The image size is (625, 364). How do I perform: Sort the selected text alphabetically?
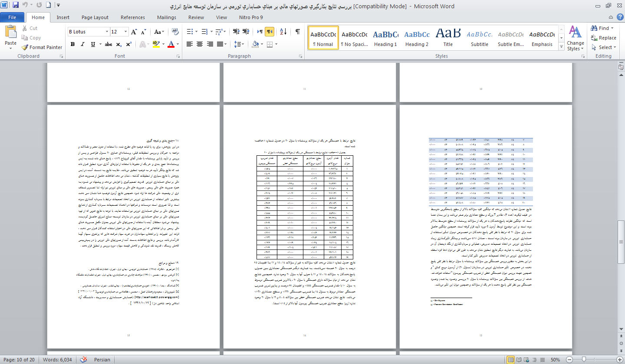pos(283,32)
